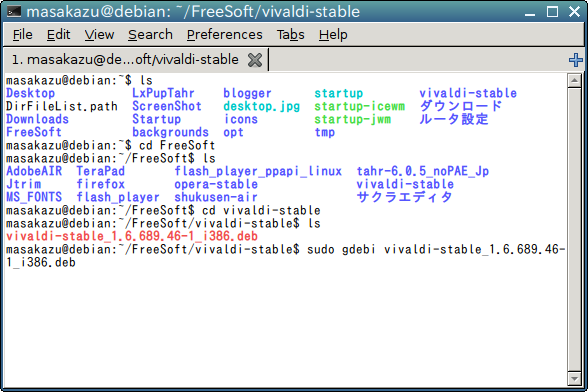Click the 'LxPupTahr' directory name
The height and width of the screenshot is (392, 588).
tap(163, 93)
